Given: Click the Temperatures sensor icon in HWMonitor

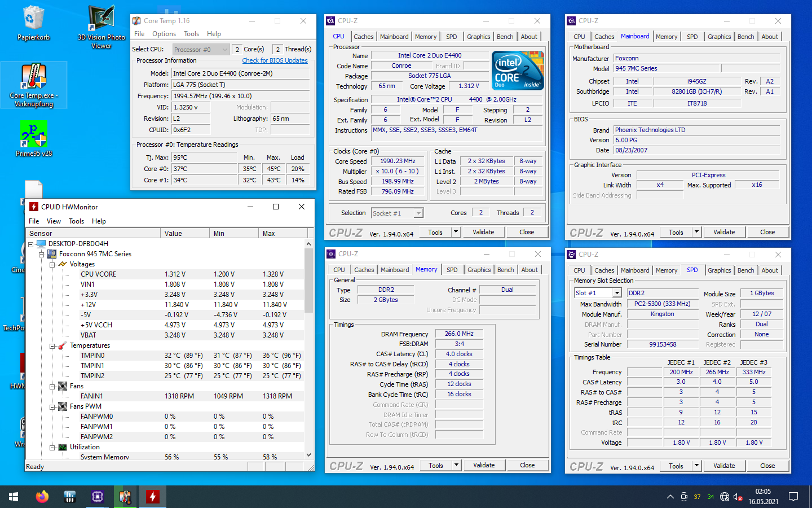Looking at the screenshot, I should click(62, 345).
